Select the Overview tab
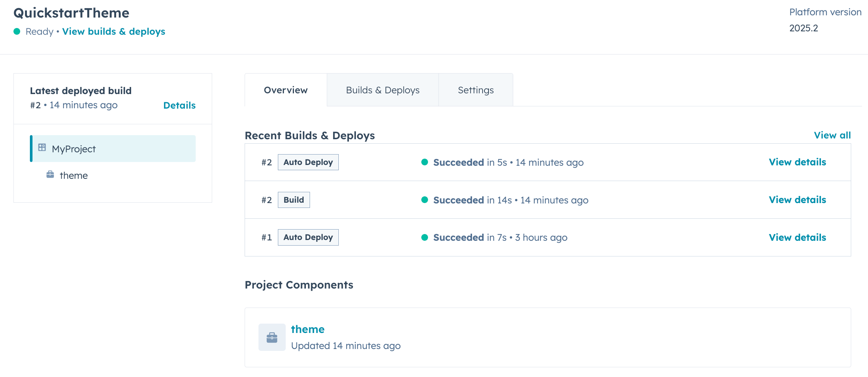Viewport: 868px width, 377px height. point(286,90)
